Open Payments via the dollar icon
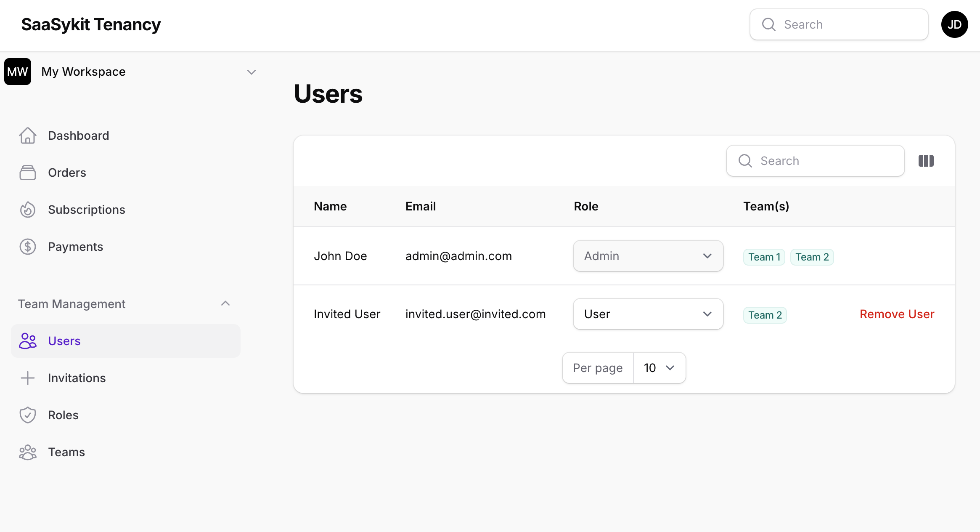The height and width of the screenshot is (532, 980). click(28, 247)
